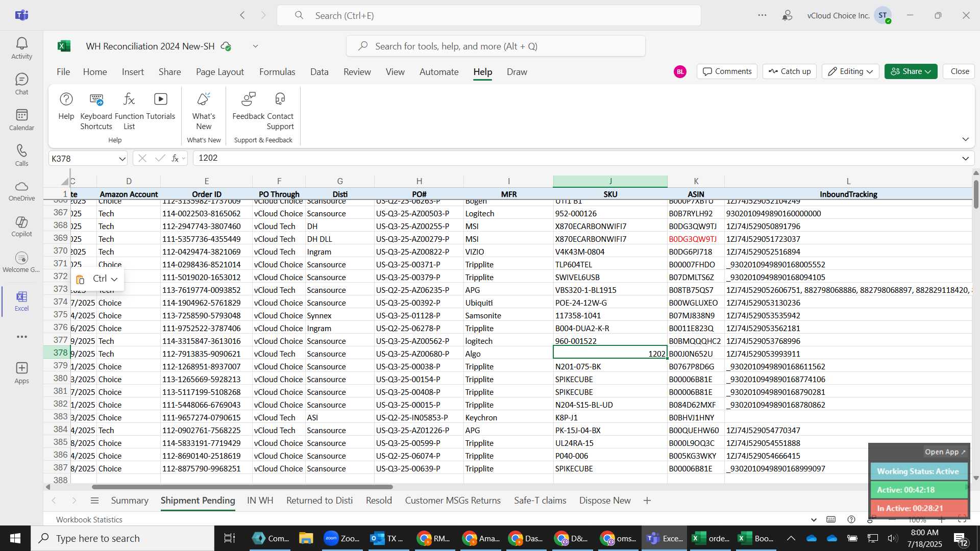Open account manager profile ST
The width and height of the screenshot is (980, 551).
pyautogui.click(x=883, y=15)
